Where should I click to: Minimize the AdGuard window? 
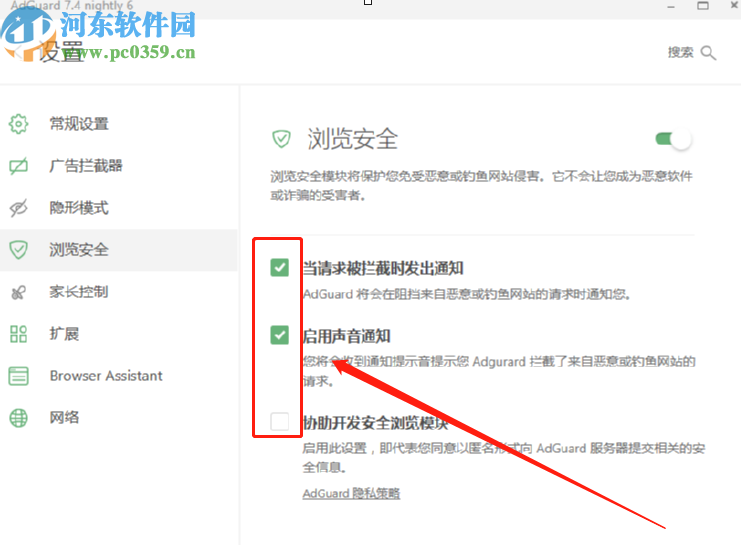[671, 6]
